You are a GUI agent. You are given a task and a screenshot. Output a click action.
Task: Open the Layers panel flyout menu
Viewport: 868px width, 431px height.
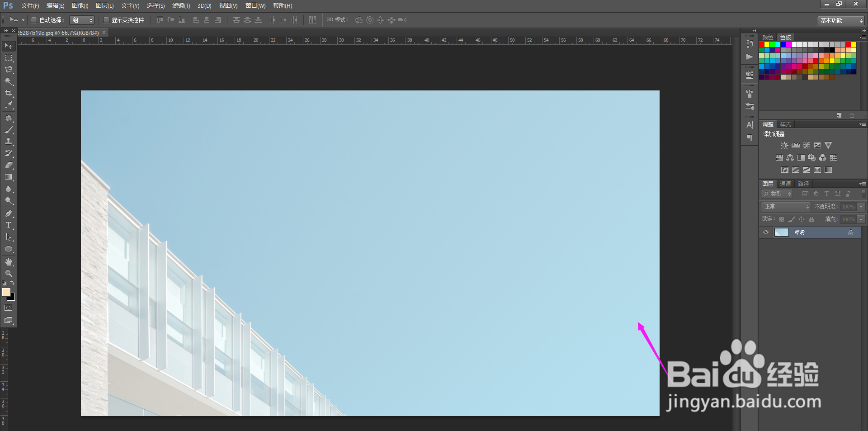[x=862, y=184]
